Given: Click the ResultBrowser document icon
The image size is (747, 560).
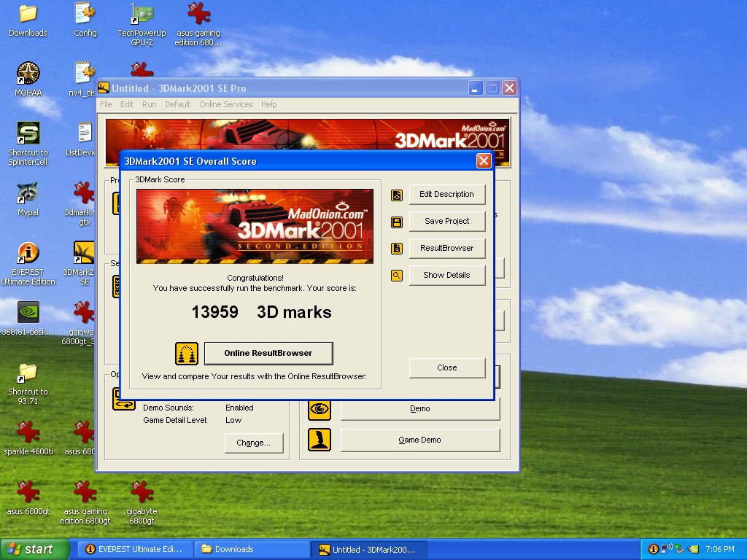Looking at the screenshot, I should pyautogui.click(x=396, y=249).
